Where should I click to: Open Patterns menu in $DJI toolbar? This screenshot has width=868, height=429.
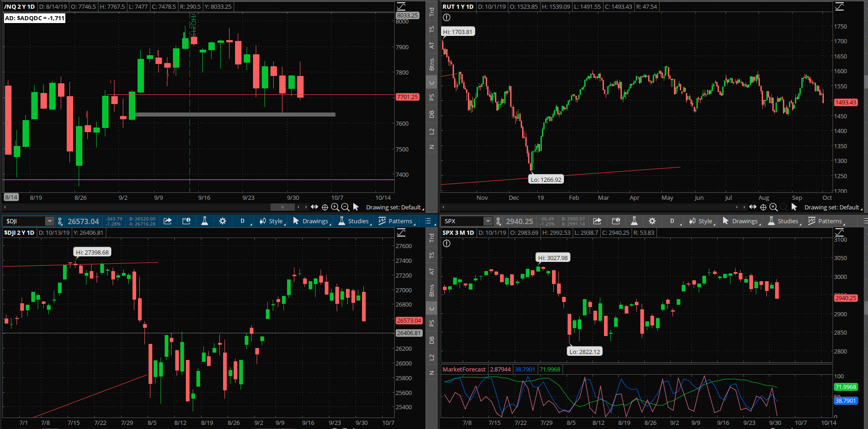[397, 221]
